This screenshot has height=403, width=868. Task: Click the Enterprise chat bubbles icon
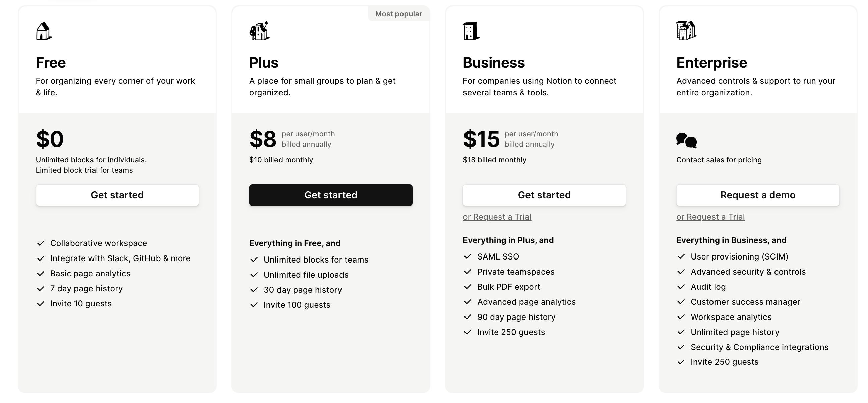[x=686, y=140]
